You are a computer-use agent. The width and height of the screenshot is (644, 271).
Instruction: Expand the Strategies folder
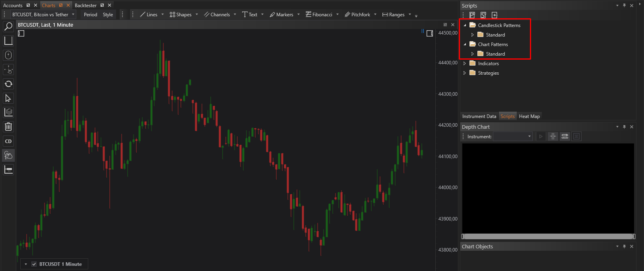pyautogui.click(x=465, y=73)
